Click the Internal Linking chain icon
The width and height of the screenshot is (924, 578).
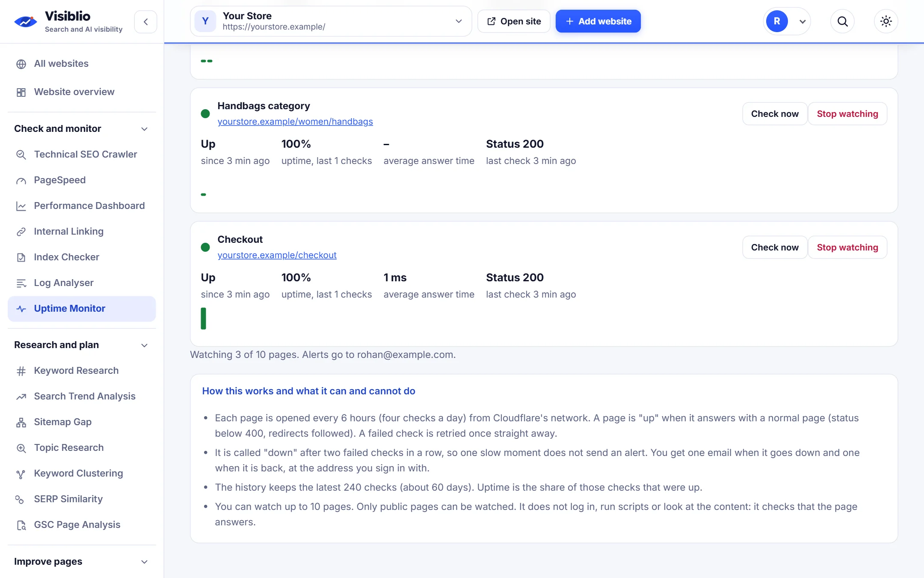(x=21, y=232)
